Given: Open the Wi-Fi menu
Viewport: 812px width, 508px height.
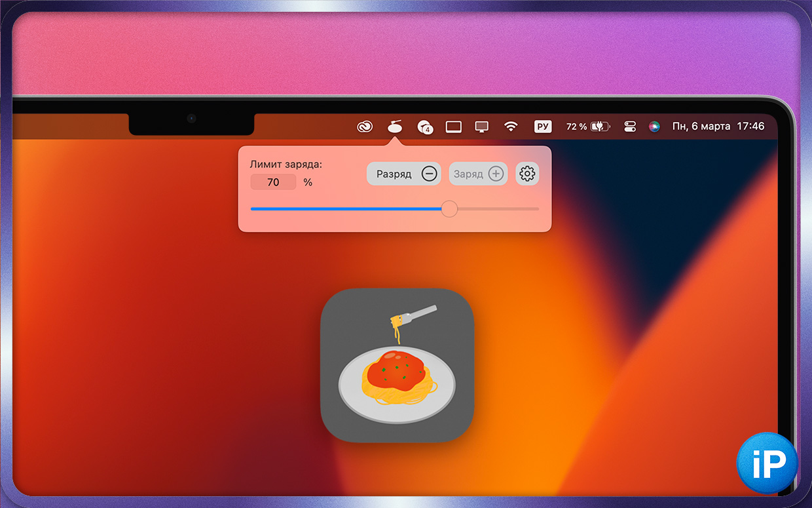Looking at the screenshot, I should [511, 127].
